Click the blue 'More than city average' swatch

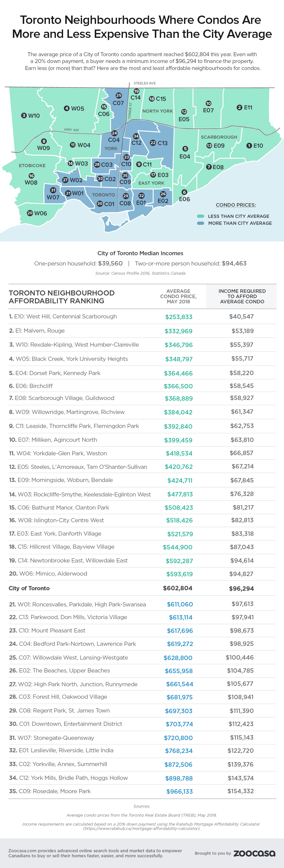[x=201, y=223]
